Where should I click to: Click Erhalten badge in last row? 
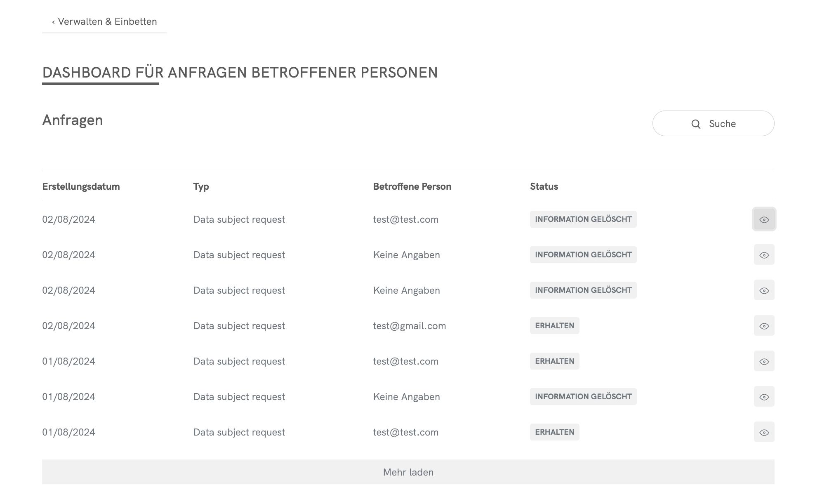tap(554, 432)
